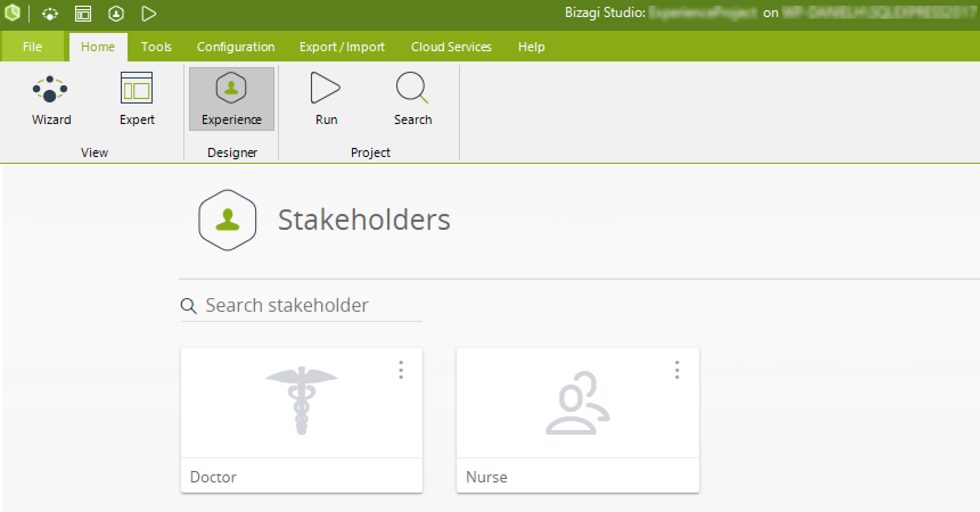Click the Experience quick access icon in the title bar
Image resolution: width=980 pixels, height=512 pixels.
point(116,14)
